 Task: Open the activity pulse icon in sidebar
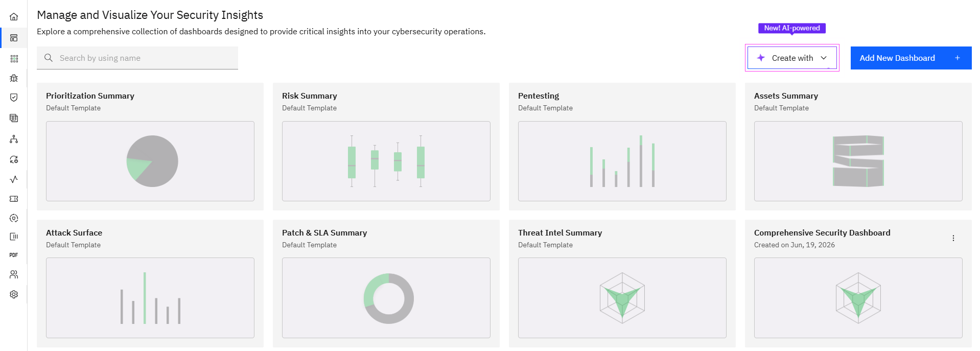[x=14, y=179]
